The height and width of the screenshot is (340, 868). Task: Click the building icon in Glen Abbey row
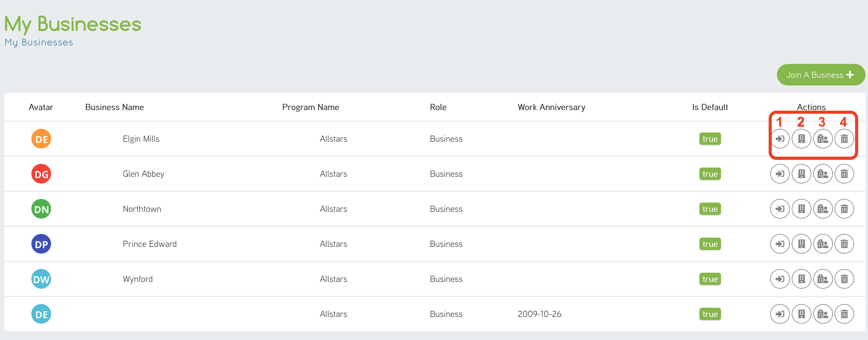801,174
